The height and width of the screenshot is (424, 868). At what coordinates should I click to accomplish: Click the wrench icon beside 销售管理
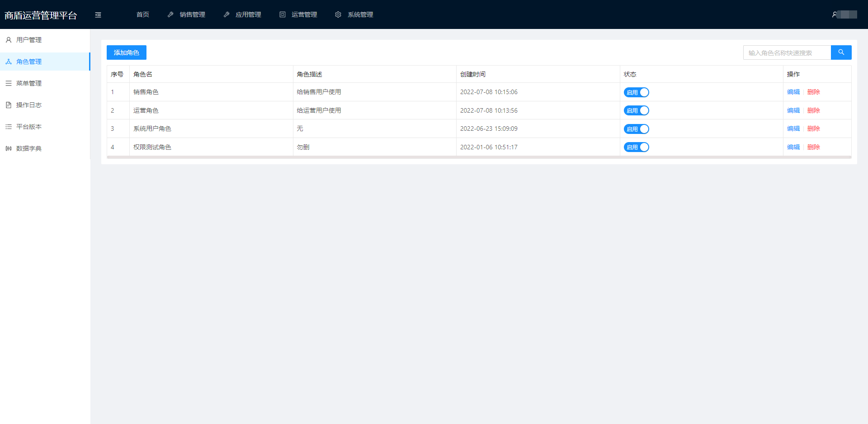[170, 14]
